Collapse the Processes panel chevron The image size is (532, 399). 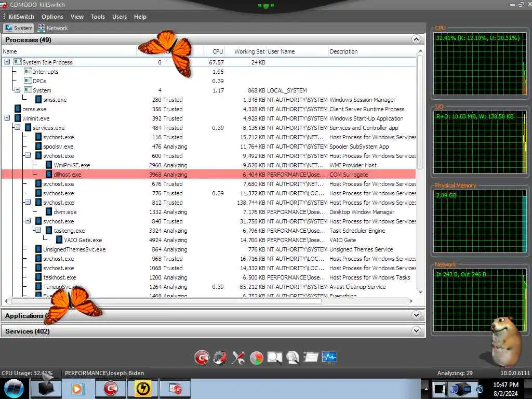point(416,39)
